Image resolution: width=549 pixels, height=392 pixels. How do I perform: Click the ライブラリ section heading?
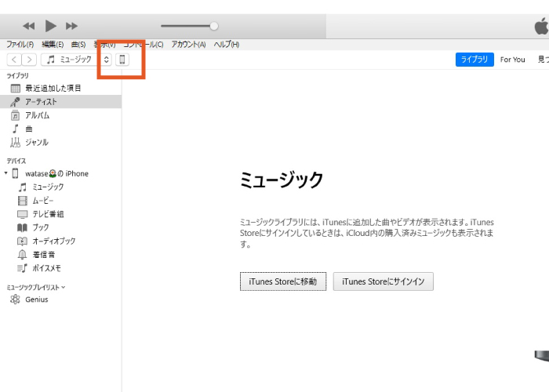tap(17, 75)
